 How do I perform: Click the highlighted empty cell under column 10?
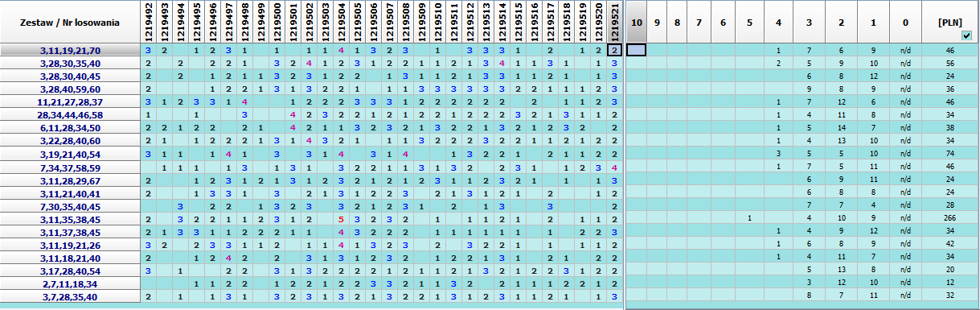(637, 51)
